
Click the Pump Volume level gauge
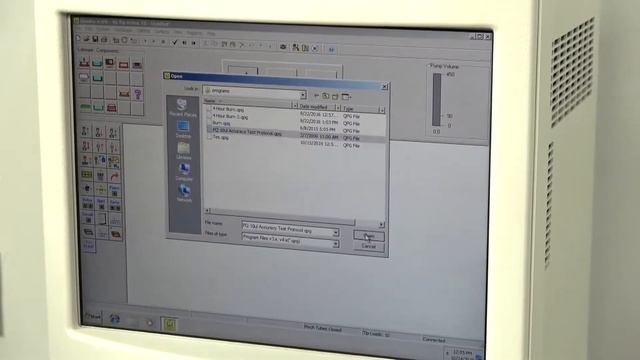437,100
